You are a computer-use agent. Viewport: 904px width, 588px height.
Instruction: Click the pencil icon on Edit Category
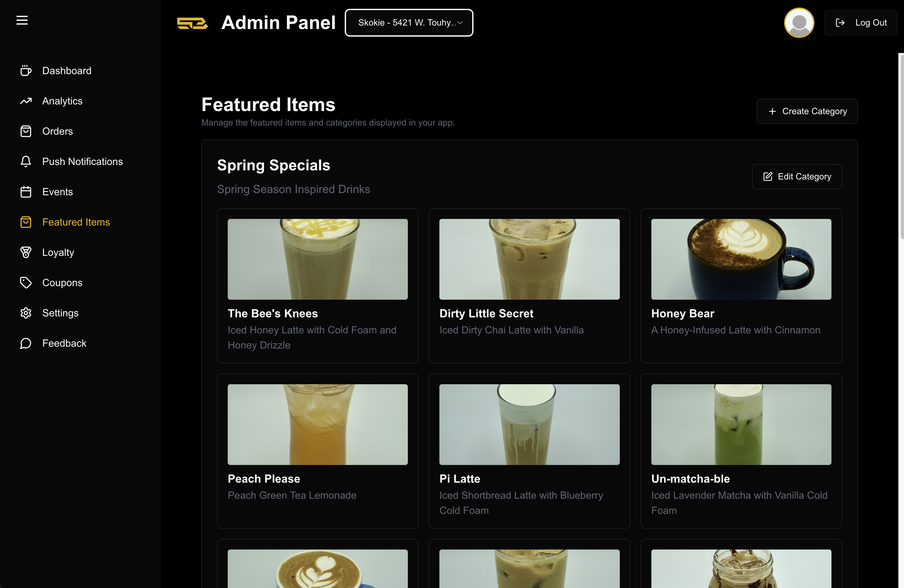tap(768, 177)
